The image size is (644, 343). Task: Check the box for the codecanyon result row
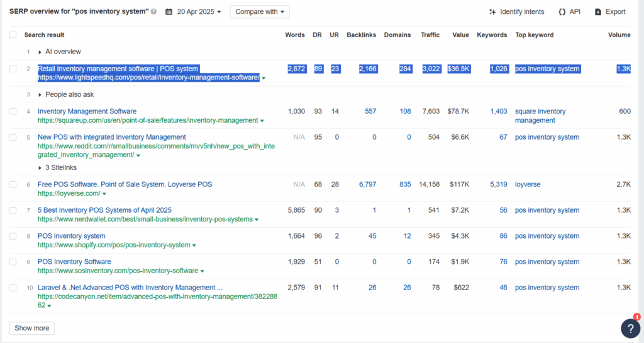coord(13,288)
